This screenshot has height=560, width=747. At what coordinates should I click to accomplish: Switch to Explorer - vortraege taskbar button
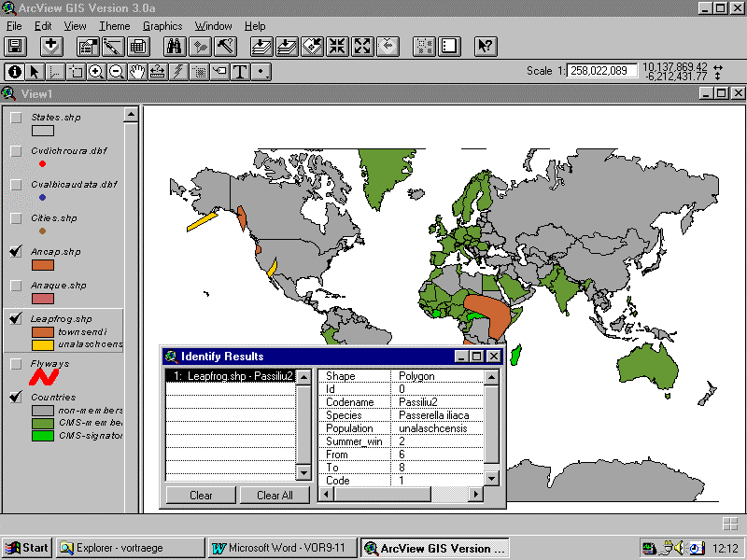[x=130, y=548]
